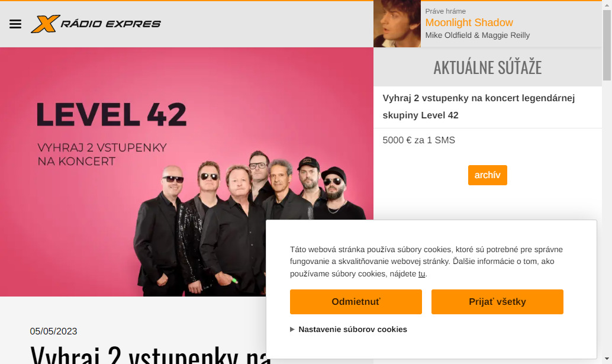Image resolution: width=612 pixels, height=364 pixels.
Task: Click the article date 05/05/2023
Action: [x=53, y=331]
